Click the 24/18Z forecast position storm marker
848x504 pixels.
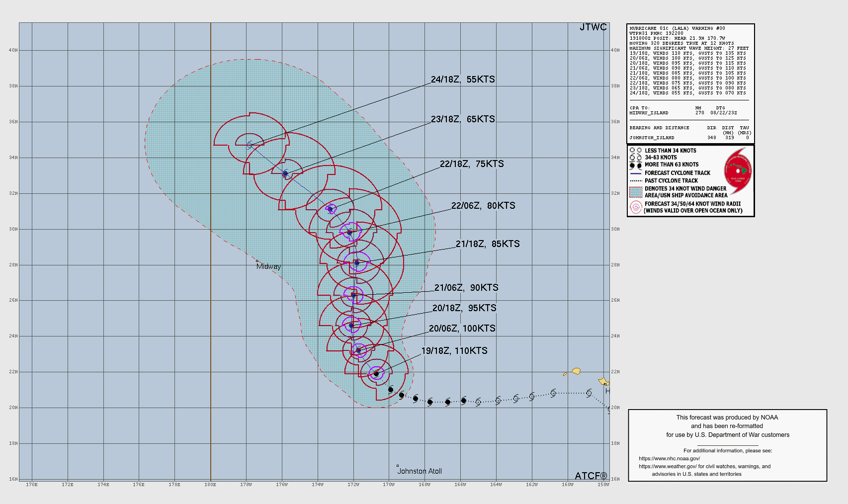point(250,146)
